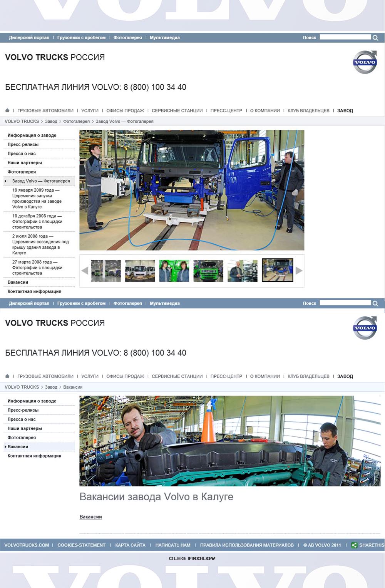
Task: Open the thumbnail of the factory hall with green truck
Action: point(106,271)
